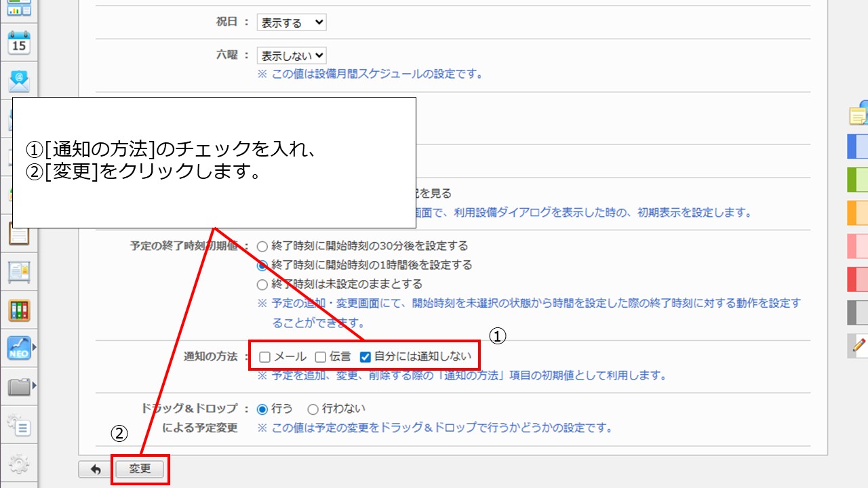
Task: Click the back arrow button beside 変更
Action: point(96,469)
